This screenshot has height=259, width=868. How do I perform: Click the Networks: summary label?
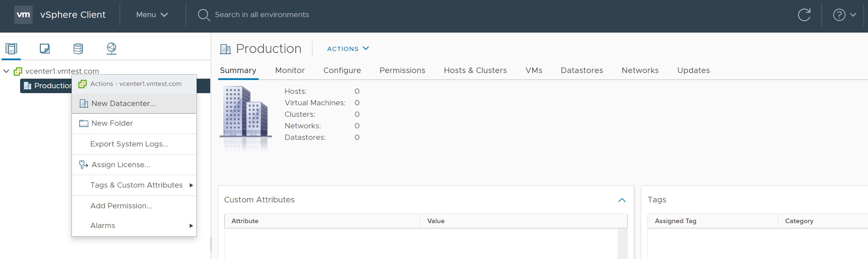pyautogui.click(x=303, y=126)
